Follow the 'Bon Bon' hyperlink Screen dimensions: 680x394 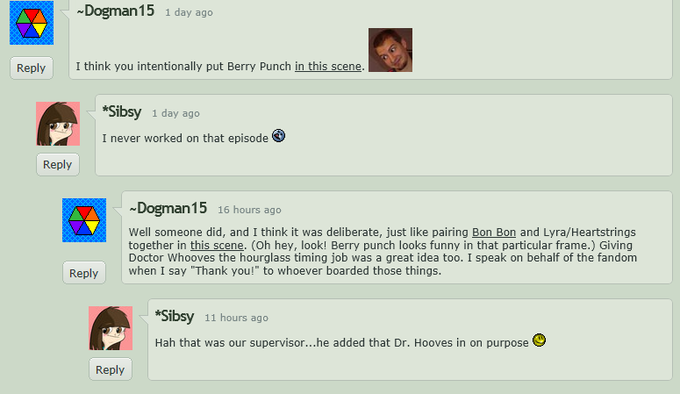pyautogui.click(x=494, y=232)
